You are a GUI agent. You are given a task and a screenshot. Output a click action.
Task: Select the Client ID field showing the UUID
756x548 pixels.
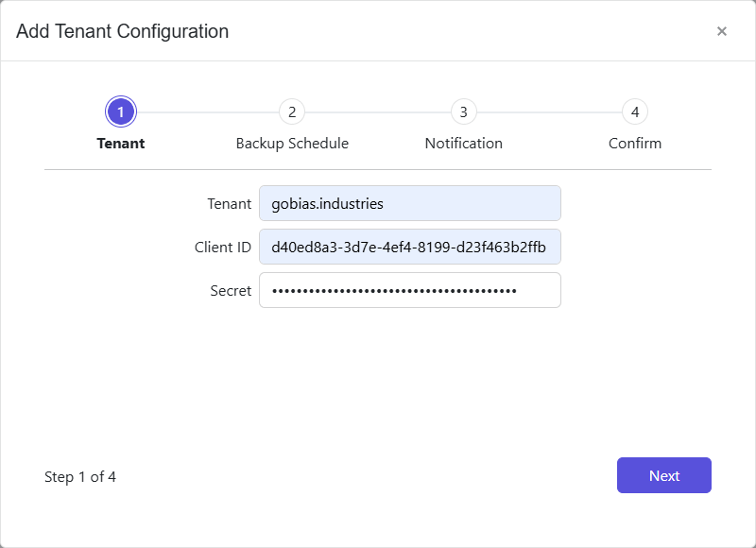click(x=409, y=247)
